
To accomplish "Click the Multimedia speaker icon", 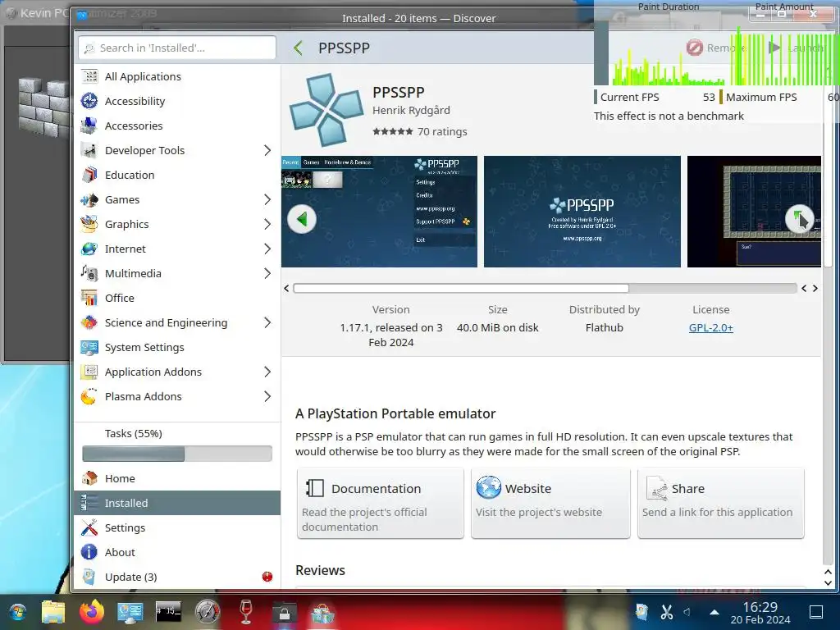I will (89, 274).
